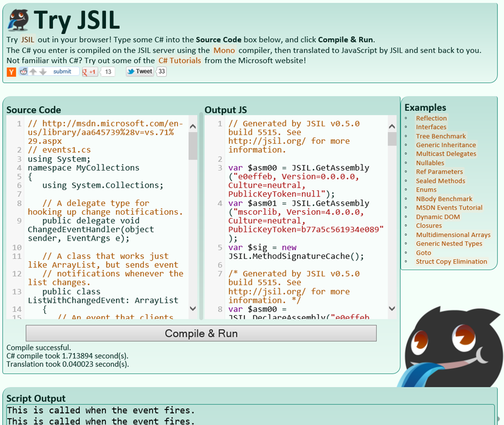
Task: Load the Enums example
Action: pos(426,189)
